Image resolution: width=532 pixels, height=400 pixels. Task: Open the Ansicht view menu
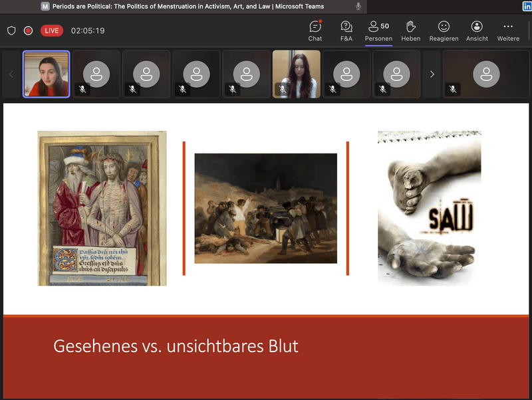click(477, 31)
